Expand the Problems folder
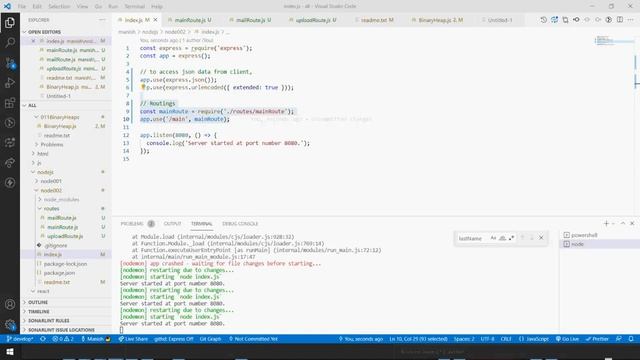640x360 pixels. click(52, 144)
